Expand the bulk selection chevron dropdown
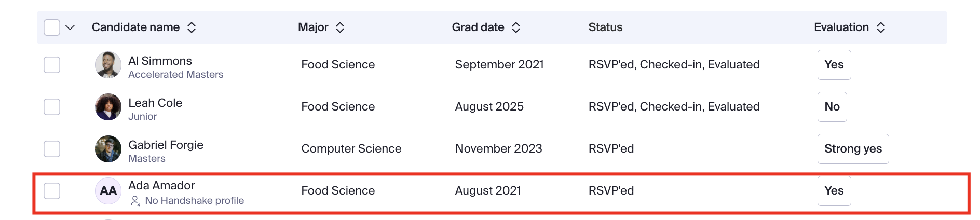The image size is (980, 220). point(70,27)
